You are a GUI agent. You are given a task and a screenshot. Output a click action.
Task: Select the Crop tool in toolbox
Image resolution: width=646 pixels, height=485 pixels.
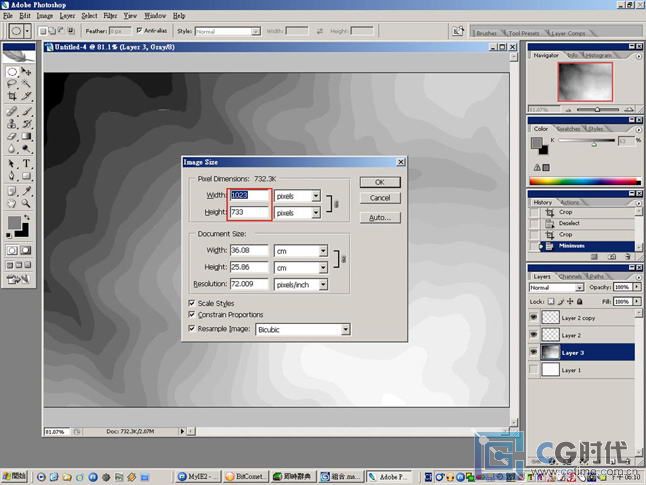pyautogui.click(x=12, y=96)
